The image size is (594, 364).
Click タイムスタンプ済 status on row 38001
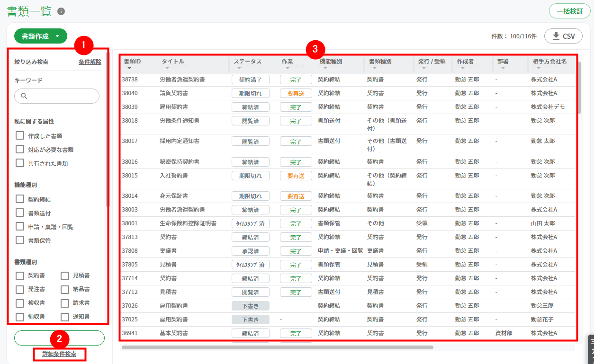coord(251,223)
